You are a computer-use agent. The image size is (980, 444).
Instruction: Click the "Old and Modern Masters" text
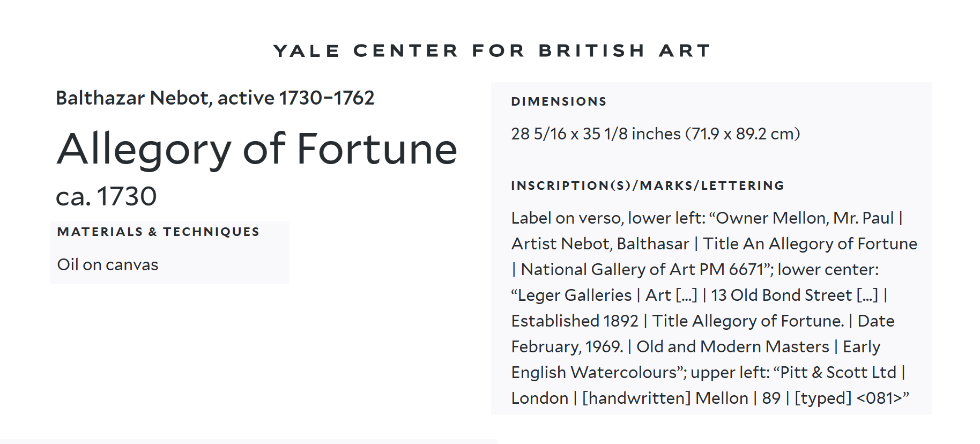click(732, 347)
